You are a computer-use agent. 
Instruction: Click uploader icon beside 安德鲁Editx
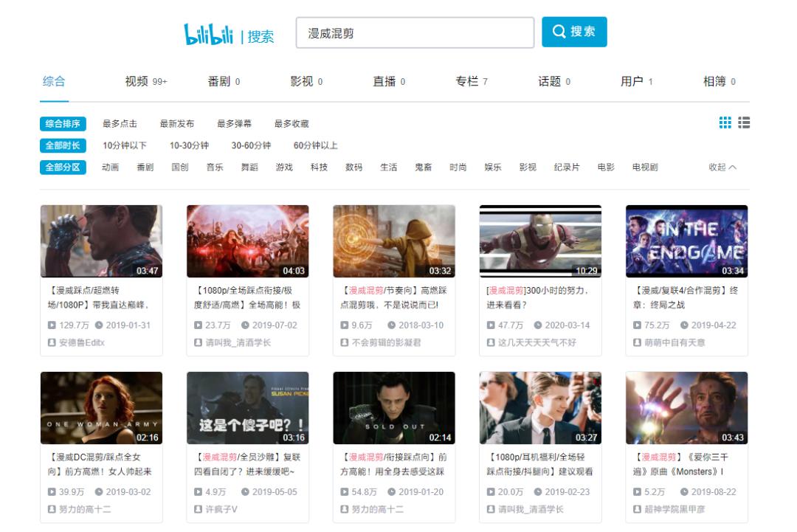(x=52, y=343)
